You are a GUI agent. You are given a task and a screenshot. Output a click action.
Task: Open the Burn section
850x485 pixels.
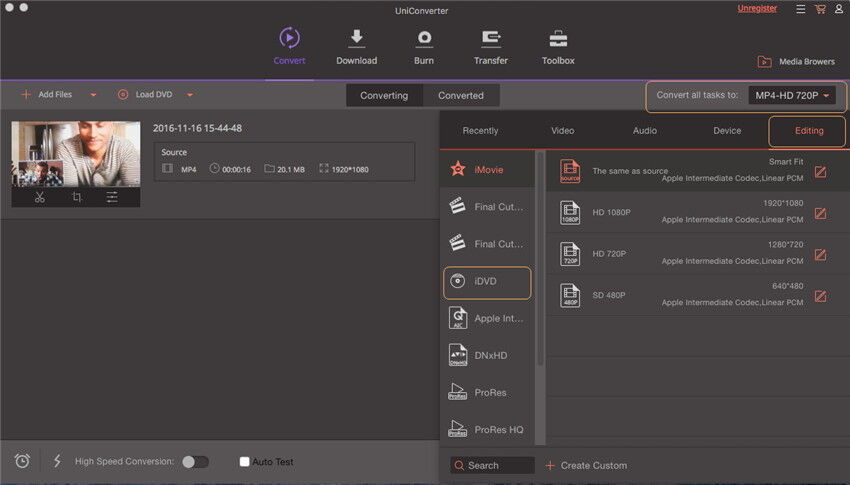(424, 47)
